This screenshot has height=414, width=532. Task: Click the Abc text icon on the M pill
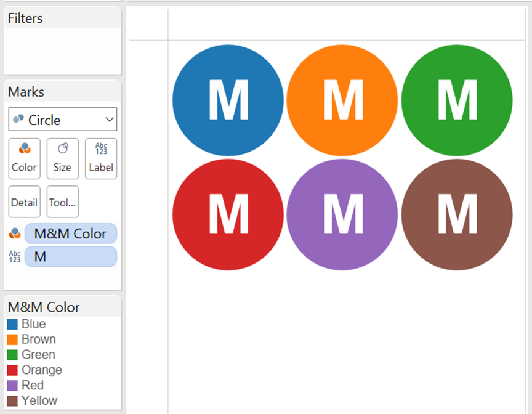coord(15,256)
